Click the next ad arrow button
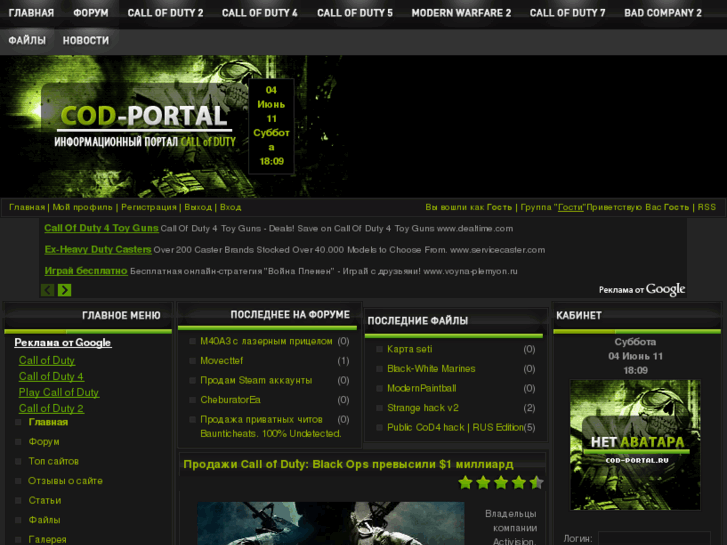This screenshot has width=727, height=545. coord(64,290)
